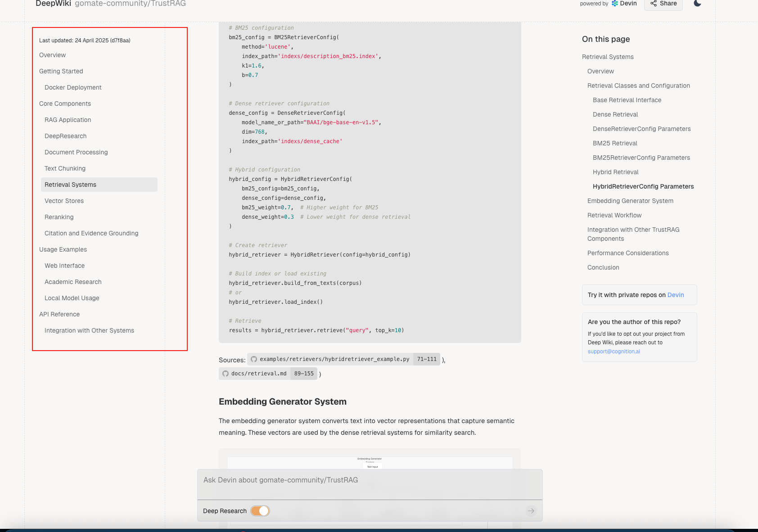Open API Reference in sidebar

tap(59, 314)
